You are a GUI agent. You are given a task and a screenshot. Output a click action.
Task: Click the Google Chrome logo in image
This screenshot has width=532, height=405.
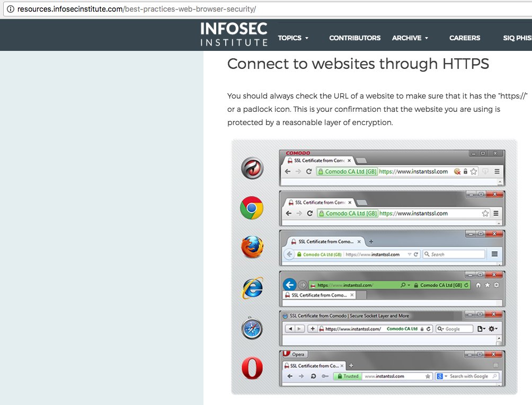coord(251,208)
